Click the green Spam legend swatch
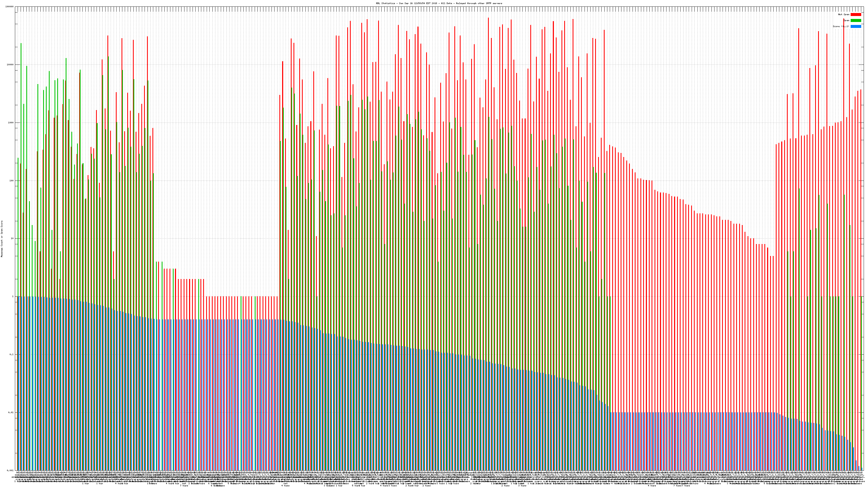 coord(856,21)
